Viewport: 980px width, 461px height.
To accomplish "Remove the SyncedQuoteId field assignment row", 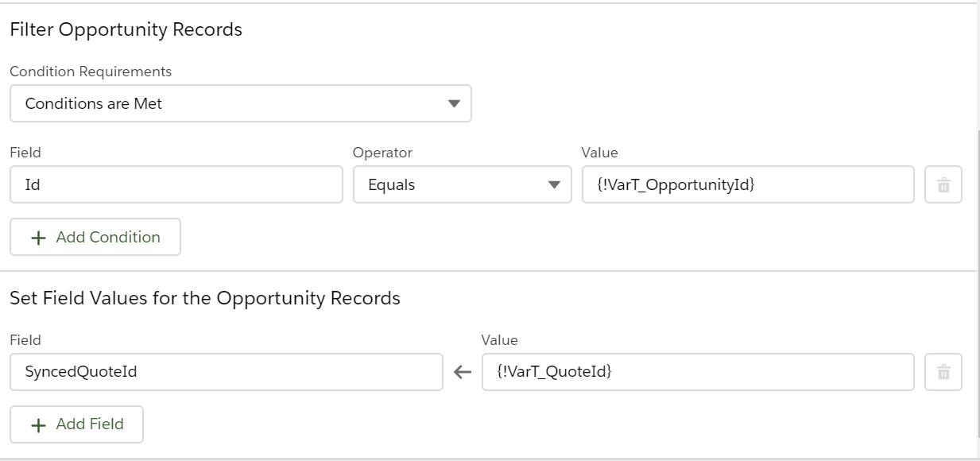I will 943,372.
